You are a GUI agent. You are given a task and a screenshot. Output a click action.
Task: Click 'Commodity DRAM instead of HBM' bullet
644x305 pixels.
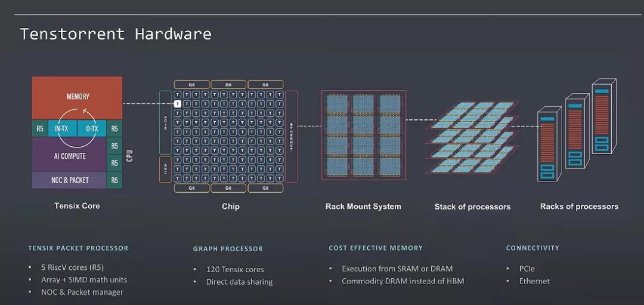point(403,282)
